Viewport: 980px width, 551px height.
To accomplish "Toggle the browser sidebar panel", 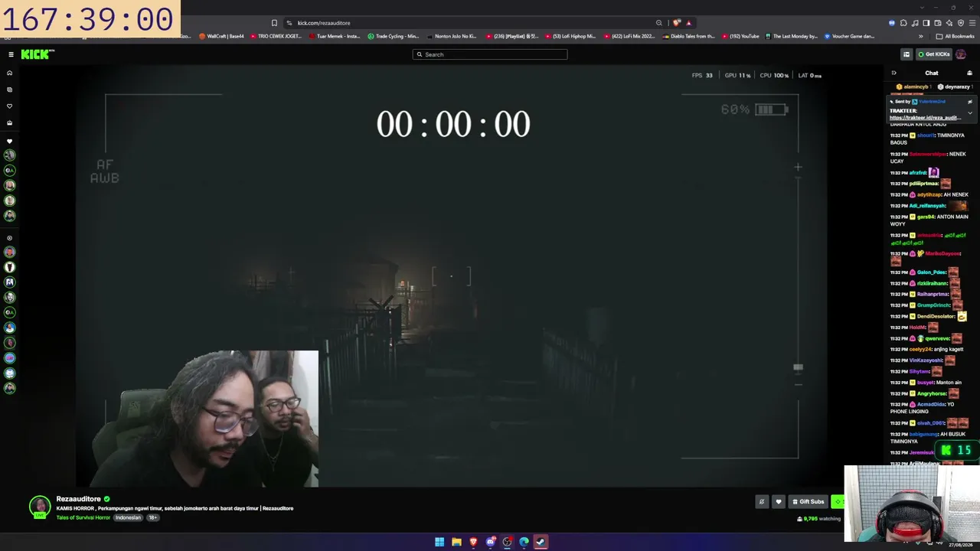I will click(x=926, y=23).
